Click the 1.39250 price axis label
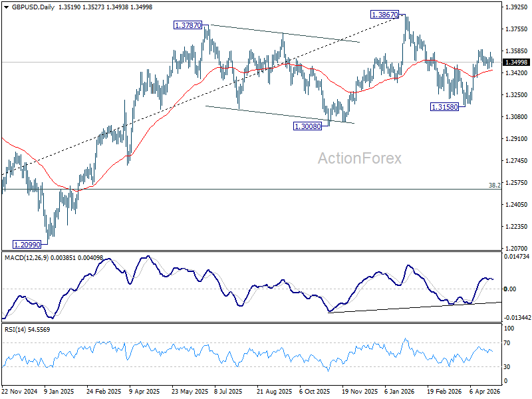 [517, 7]
